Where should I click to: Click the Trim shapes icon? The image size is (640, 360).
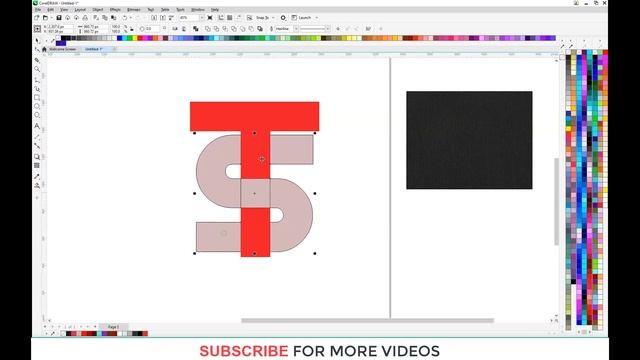(216, 29)
